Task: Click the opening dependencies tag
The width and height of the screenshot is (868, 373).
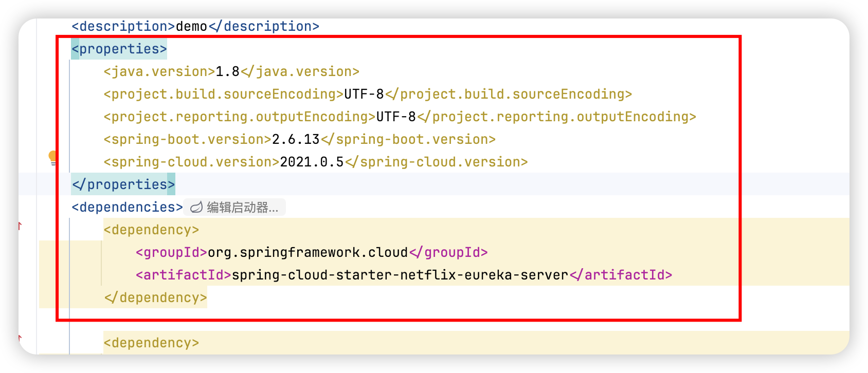Action: pos(128,208)
